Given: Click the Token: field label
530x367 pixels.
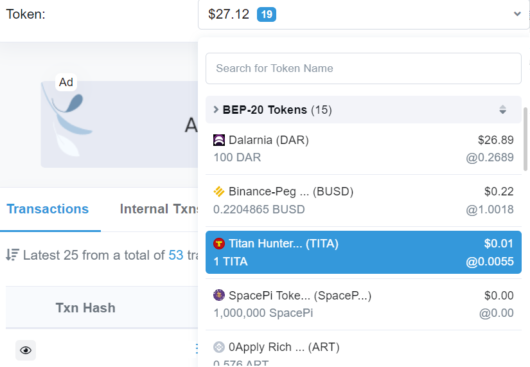Looking at the screenshot, I should 26,14.
